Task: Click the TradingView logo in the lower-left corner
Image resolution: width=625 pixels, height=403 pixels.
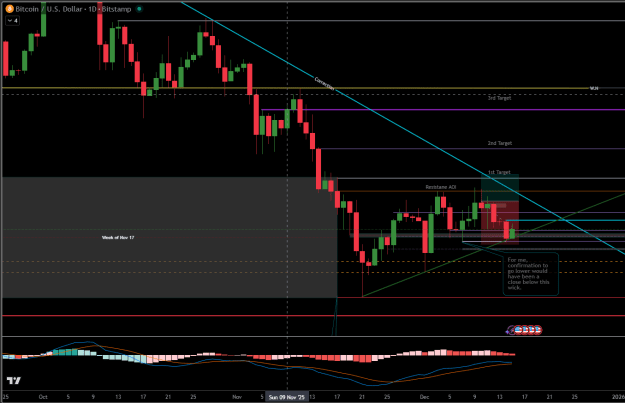Action: [x=14, y=381]
